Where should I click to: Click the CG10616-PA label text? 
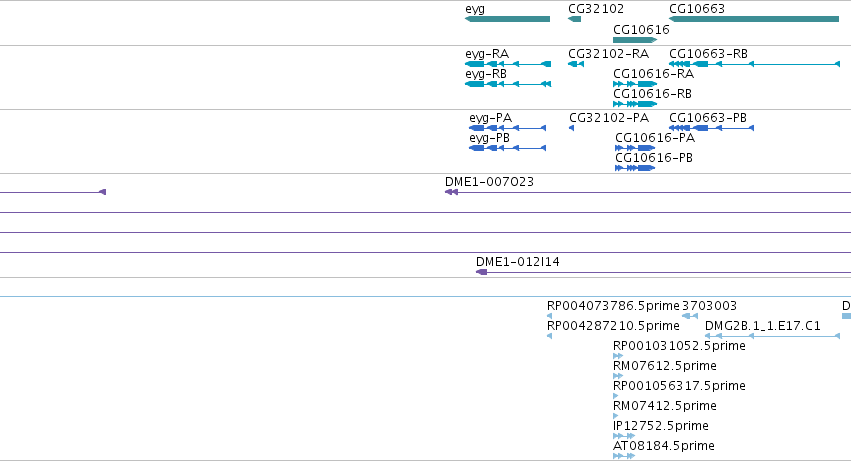(x=655, y=138)
